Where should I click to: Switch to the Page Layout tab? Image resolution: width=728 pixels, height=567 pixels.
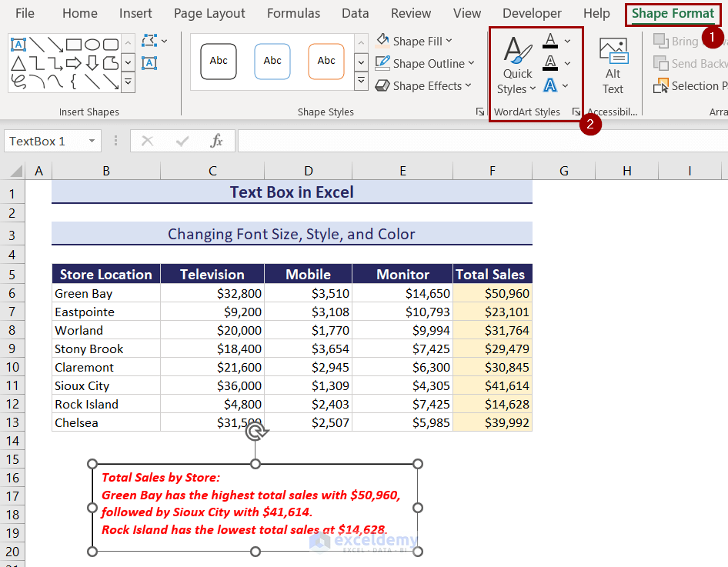click(x=209, y=13)
